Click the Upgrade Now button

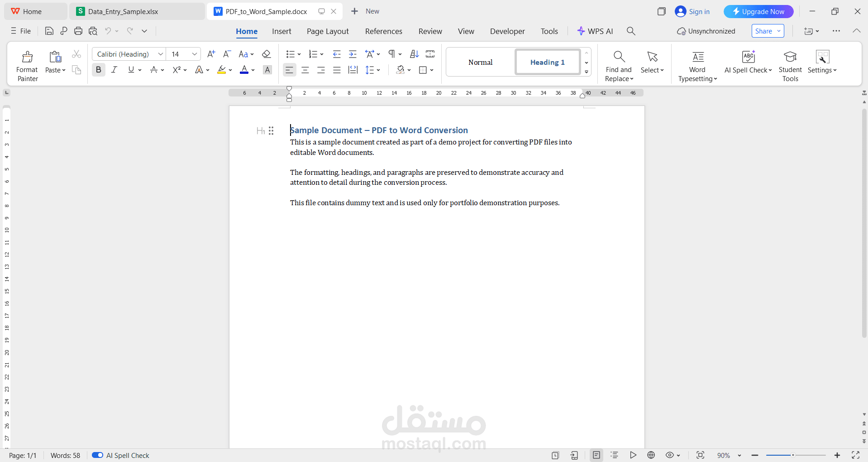[x=758, y=11]
